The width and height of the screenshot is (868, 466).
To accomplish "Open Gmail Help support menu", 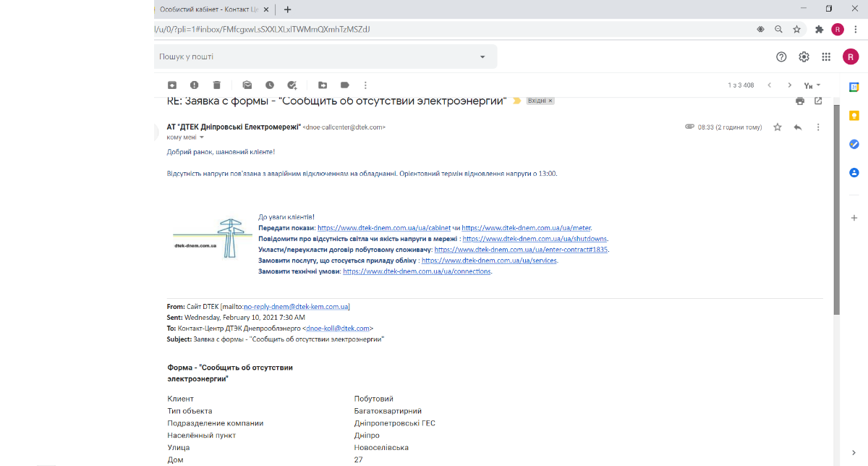I will coord(781,56).
